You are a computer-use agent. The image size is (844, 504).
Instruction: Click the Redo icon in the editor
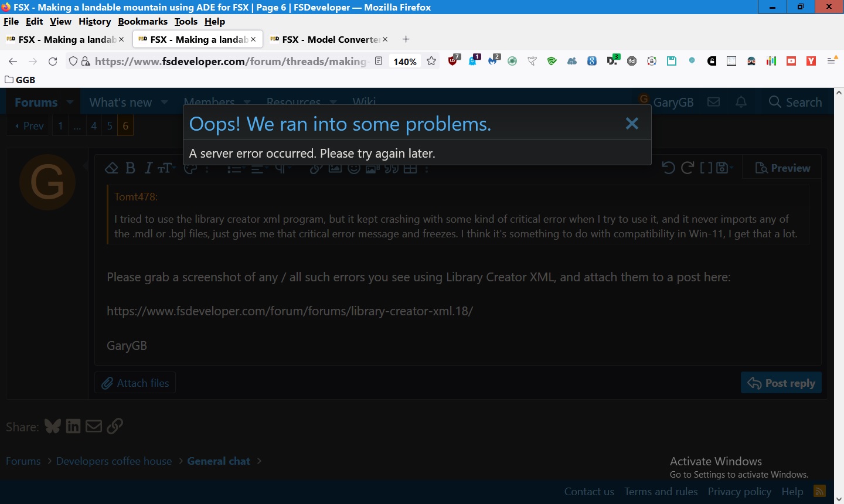pyautogui.click(x=688, y=168)
